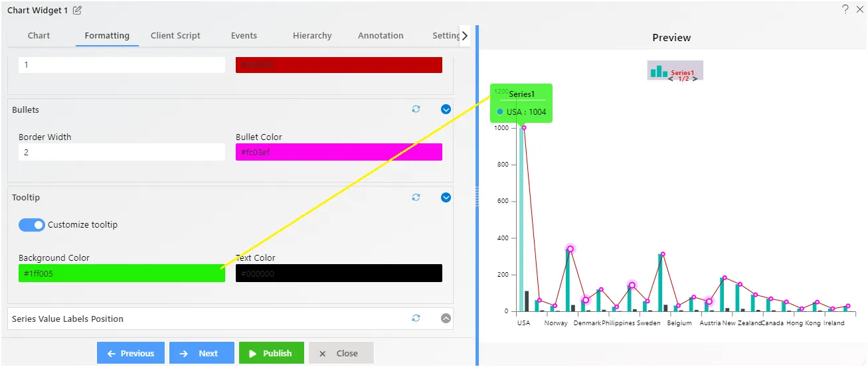This screenshot has width=868, height=367.
Task: Reset Bullets section with refresh icon
Action: 416,109
